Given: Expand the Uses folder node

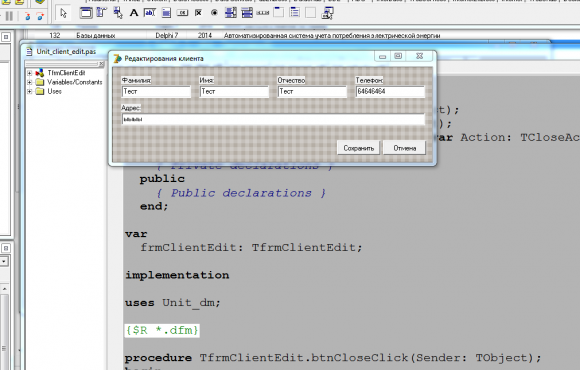Looking at the screenshot, I should pos(30,91).
